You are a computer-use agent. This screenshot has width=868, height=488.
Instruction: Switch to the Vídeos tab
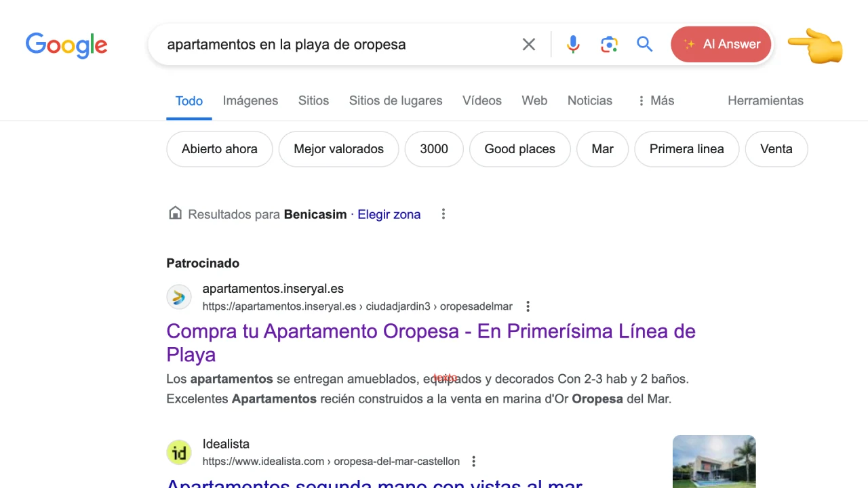coord(482,100)
